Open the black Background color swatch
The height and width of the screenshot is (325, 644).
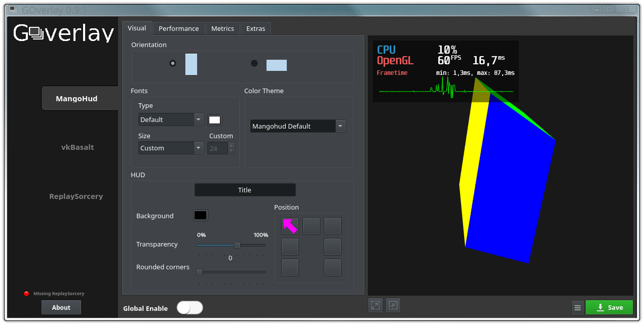pyautogui.click(x=200, y=215)
